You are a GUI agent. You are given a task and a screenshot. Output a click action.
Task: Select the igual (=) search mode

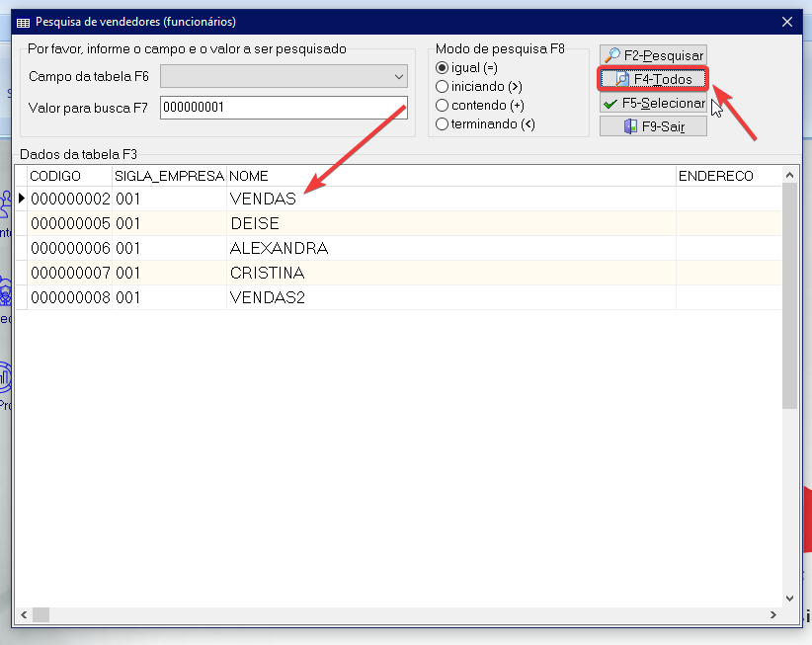point(443,68)
